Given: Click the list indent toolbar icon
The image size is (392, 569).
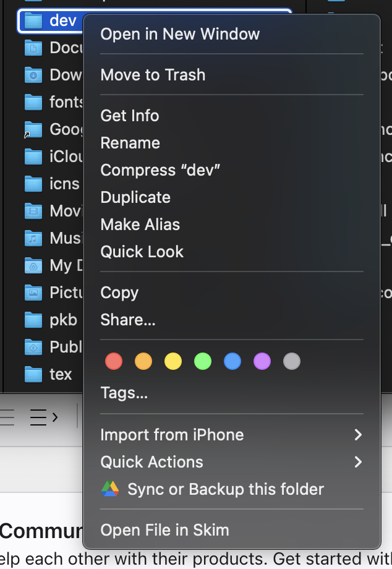Looking at the screenshot, I should tap(44, 417).
